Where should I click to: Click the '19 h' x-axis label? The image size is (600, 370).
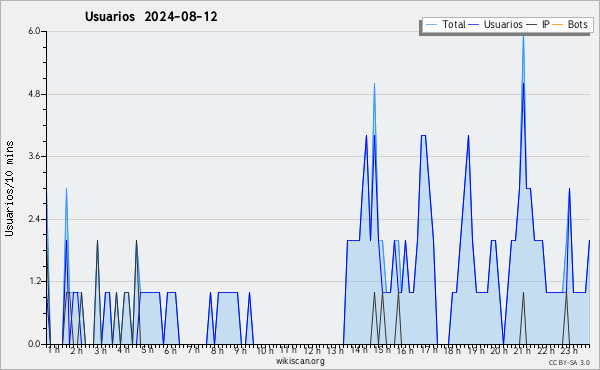(476, 350)
